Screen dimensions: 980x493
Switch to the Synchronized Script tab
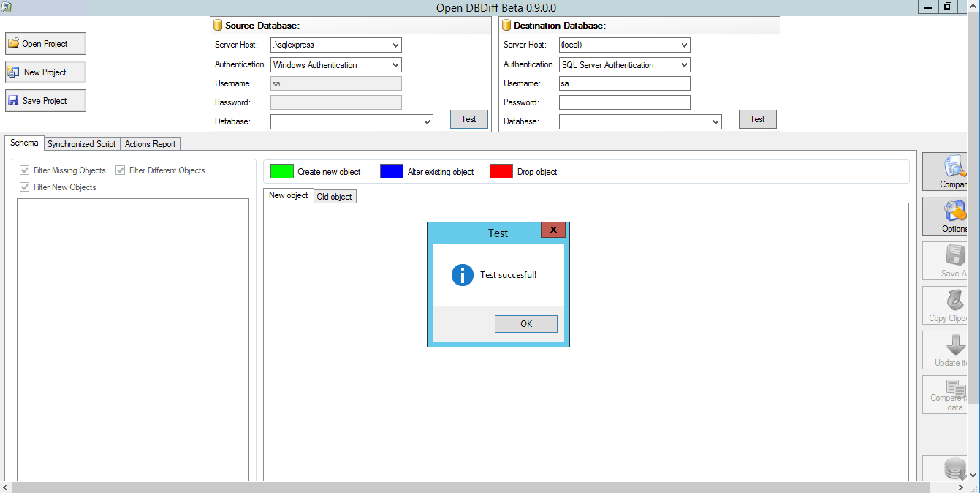click(81, 144)
